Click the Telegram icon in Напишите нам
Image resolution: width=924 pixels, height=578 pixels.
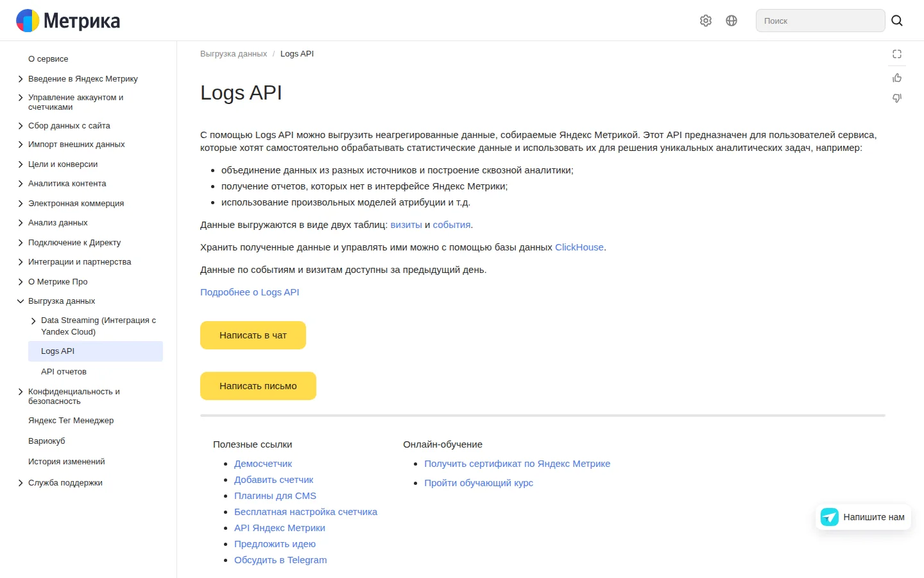(x=830, y=517)
